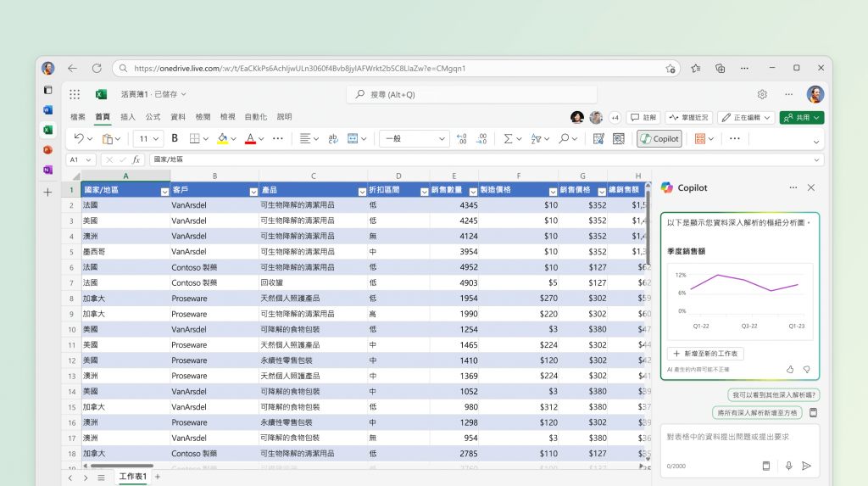The height and width of the screenshot is (486, 868).
Task: Switch to the 資料 tab
Action: point(178,117)
